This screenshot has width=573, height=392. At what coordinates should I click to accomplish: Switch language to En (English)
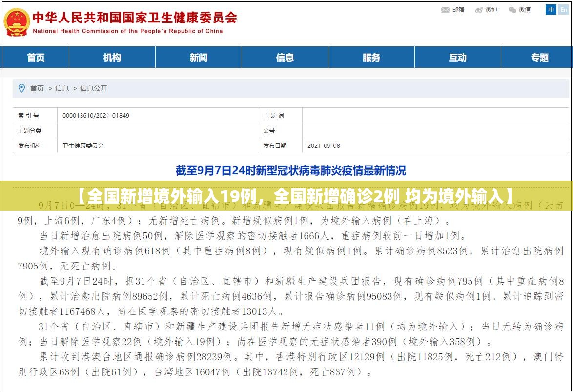[x=564, y=9]
